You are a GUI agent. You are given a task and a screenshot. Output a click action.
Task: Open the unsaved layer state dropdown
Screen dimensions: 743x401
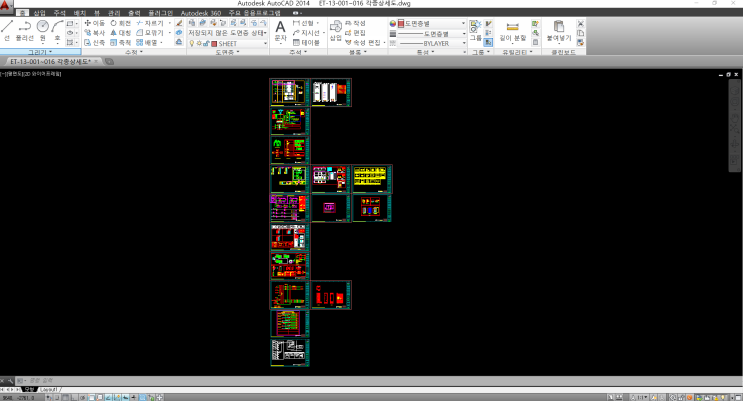[x=227, y=33]
